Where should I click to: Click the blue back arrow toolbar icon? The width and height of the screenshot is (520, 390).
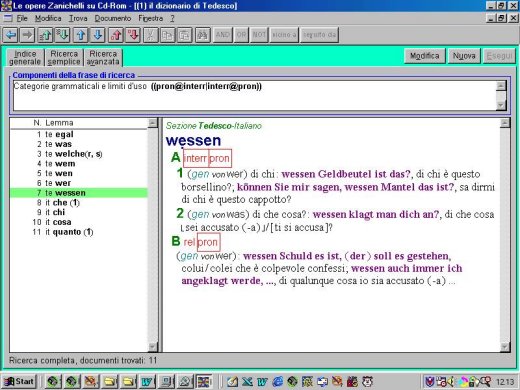(x=11, y=35)
